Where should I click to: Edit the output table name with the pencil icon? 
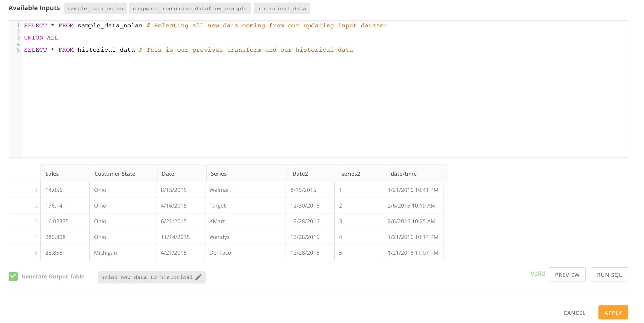[198, 277]
